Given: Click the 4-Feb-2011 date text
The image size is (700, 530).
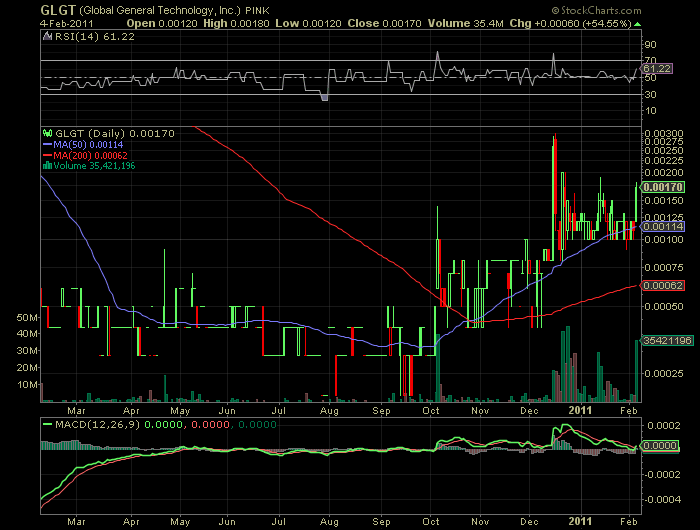Looking at the screenshot, I should pos(67,24).
